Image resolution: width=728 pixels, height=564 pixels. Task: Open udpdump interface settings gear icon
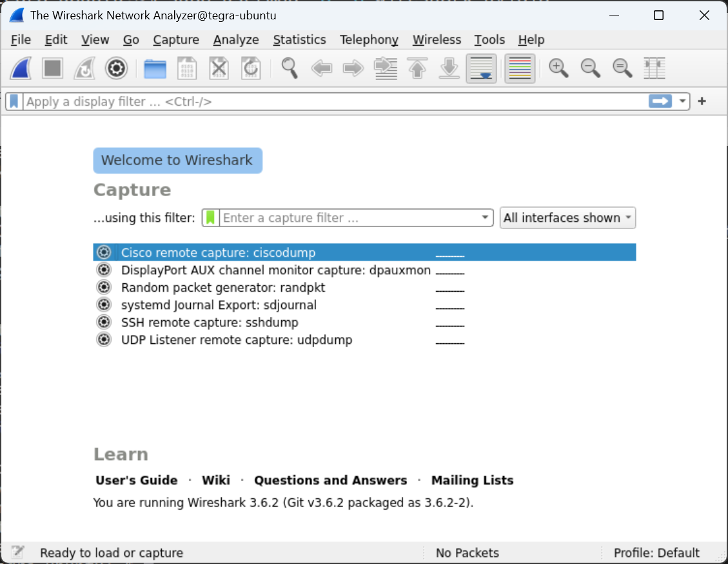(104, 339)
